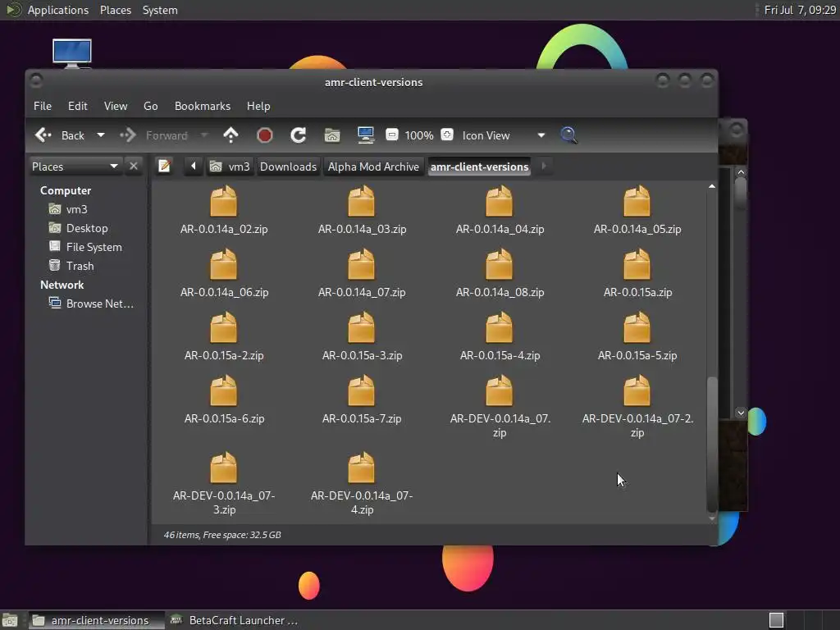Open the Computer icon in toolbar
The width and height of the screenshot is (840, 630).
click(x=366, y=135)
